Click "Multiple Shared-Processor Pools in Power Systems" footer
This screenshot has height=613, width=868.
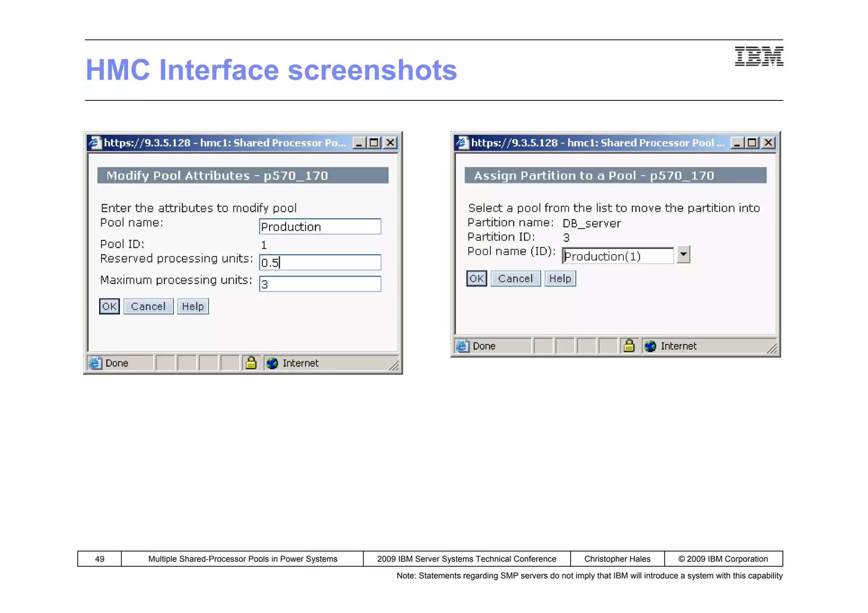click(243, 559)
